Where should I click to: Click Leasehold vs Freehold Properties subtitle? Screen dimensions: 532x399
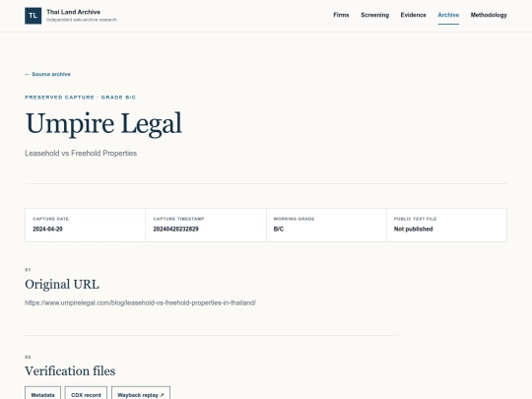point(81,153)
